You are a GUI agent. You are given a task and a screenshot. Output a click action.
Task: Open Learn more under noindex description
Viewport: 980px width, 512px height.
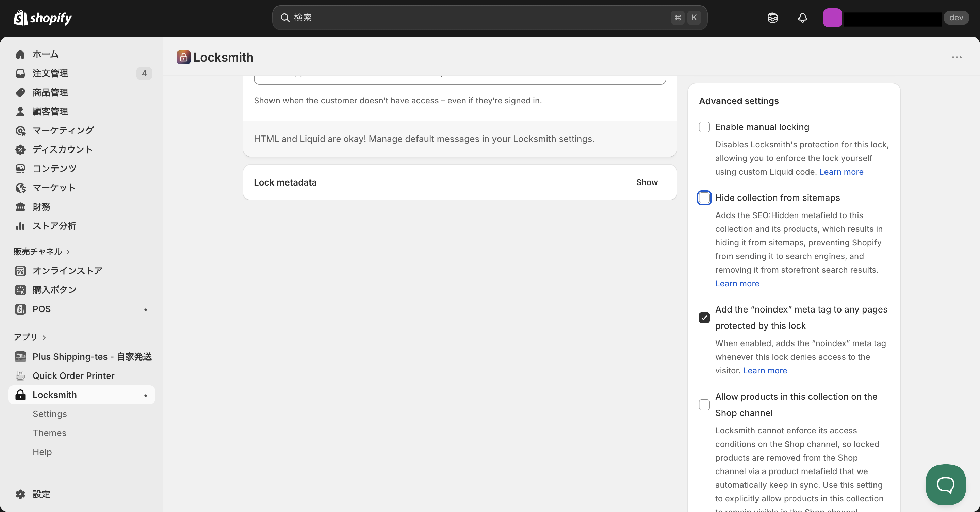pos(765,371)
